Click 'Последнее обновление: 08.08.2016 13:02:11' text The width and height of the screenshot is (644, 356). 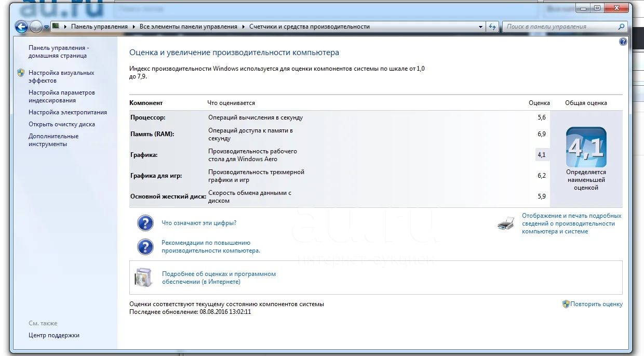[190, 312]
